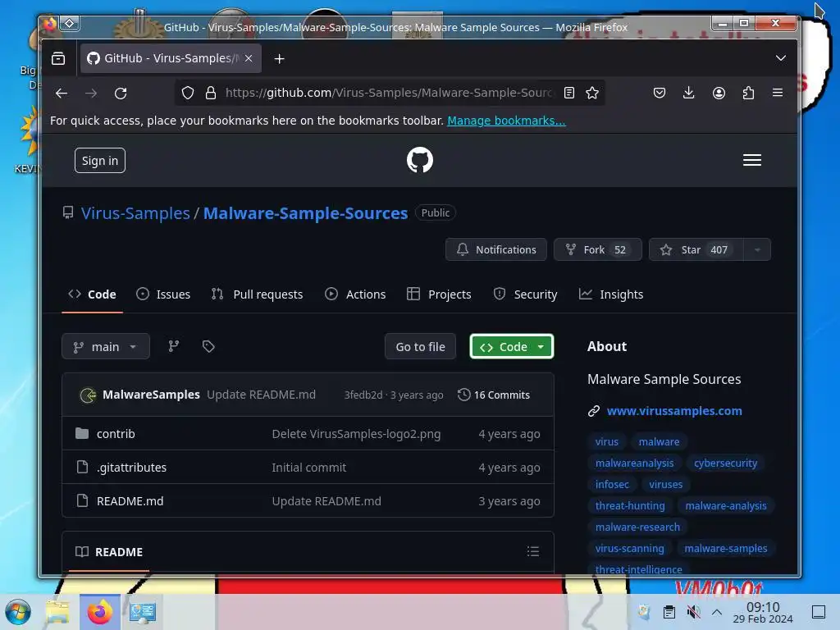Image resolution: width=840 pixels, height=630 pixels.
Task: Open the Firefox downloads panel
Action: pos(689,94)
